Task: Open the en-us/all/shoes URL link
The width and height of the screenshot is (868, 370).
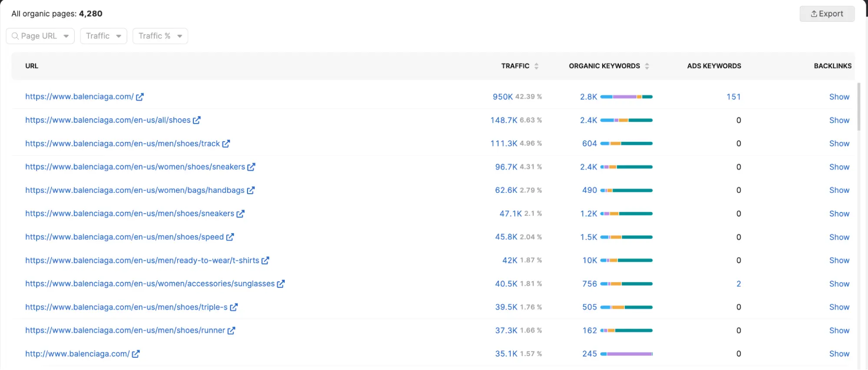Action: click(x=108, y=120)
